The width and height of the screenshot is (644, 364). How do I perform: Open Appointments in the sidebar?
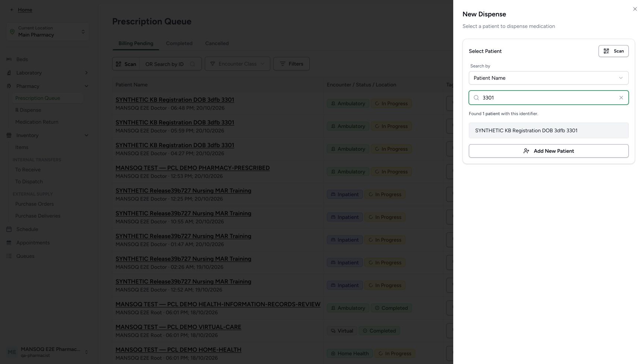(x=33, y=243)
